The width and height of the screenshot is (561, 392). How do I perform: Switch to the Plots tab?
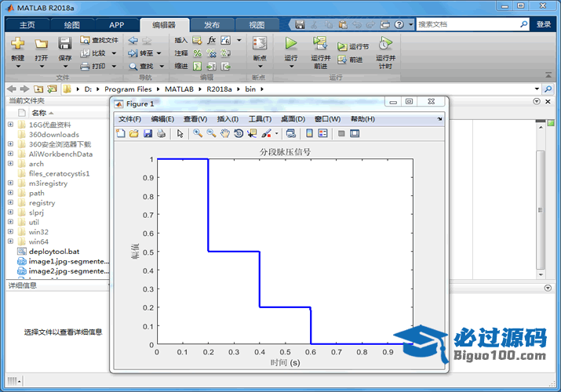pyautogui.click(x=71, y=25)
